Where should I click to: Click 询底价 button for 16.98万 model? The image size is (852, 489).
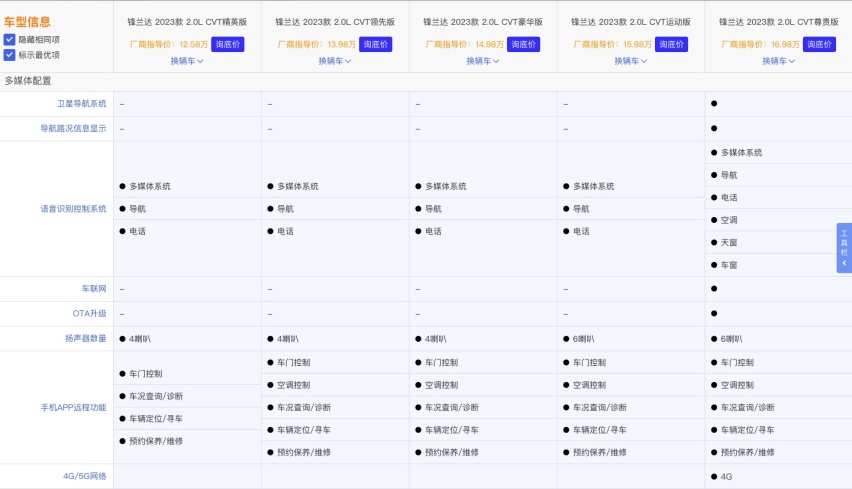coord(819,44)
